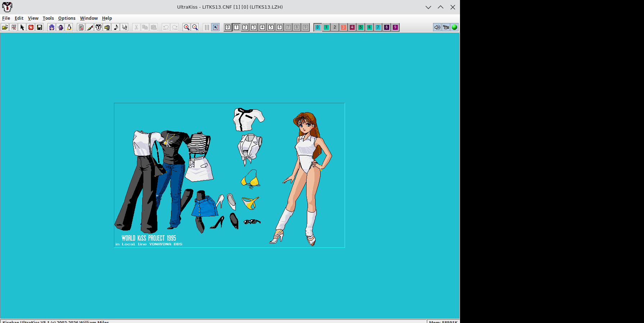This screenshot has width=644, height=323.
Task: Click the undo arrow icon
Action: point(166,27)
